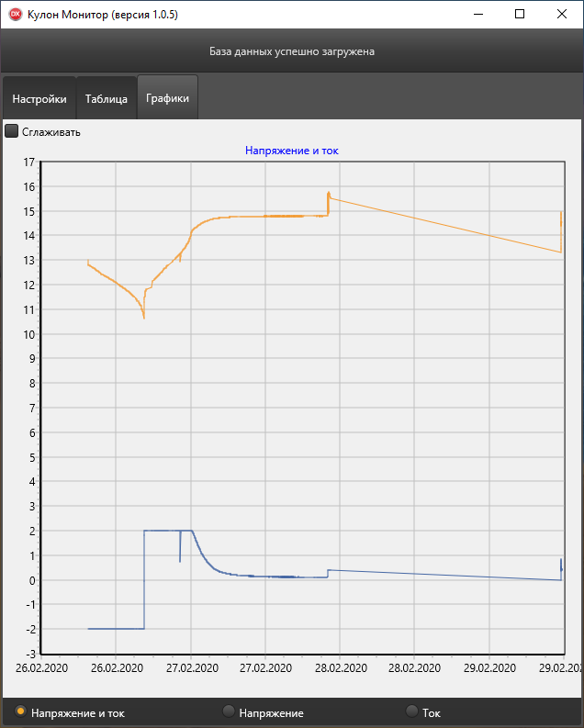
Task: Click the blue current line flat at -2
Action: (x=116, y=629)
